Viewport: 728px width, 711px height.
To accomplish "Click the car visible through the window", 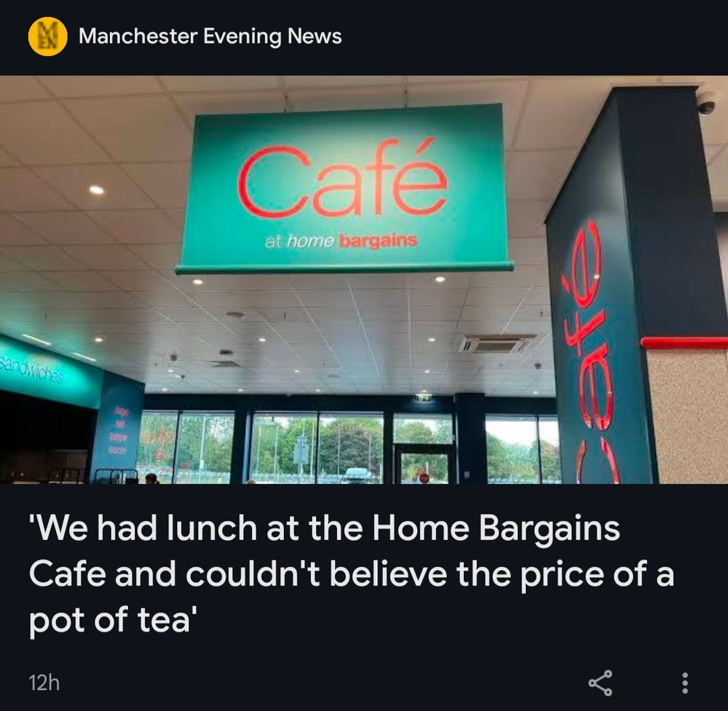I will pos(357,474).
